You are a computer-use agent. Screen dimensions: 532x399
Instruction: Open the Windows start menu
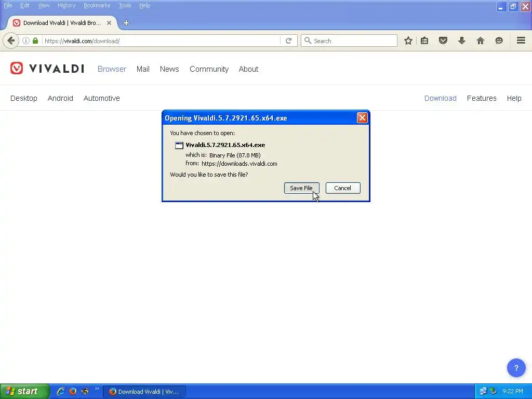tap(24, 391)
